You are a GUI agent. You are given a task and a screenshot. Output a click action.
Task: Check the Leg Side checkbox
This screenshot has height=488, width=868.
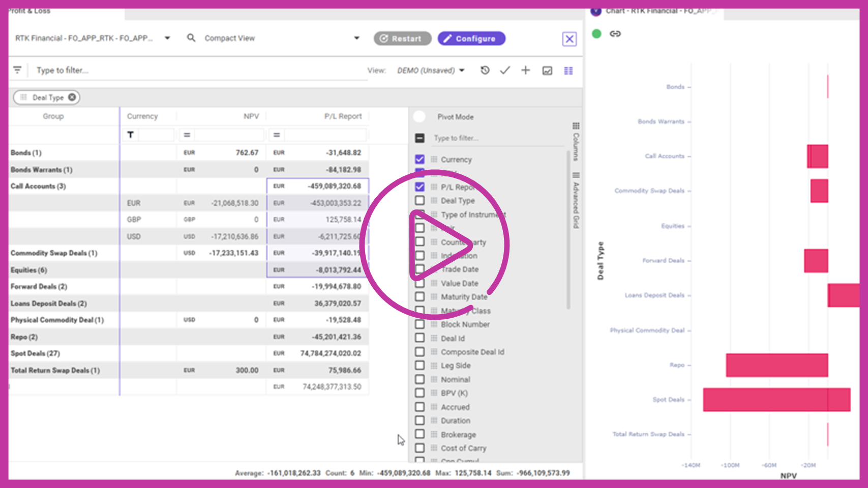point(420,365)
